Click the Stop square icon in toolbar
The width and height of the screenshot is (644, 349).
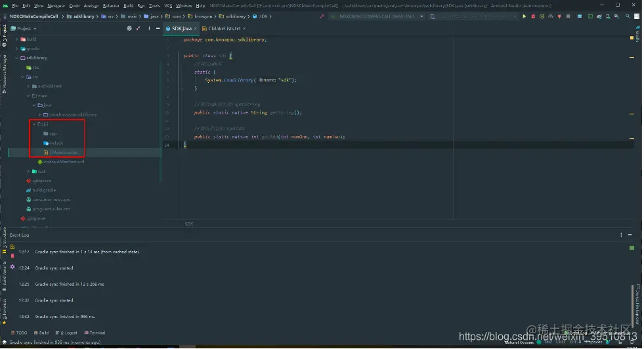568,16
